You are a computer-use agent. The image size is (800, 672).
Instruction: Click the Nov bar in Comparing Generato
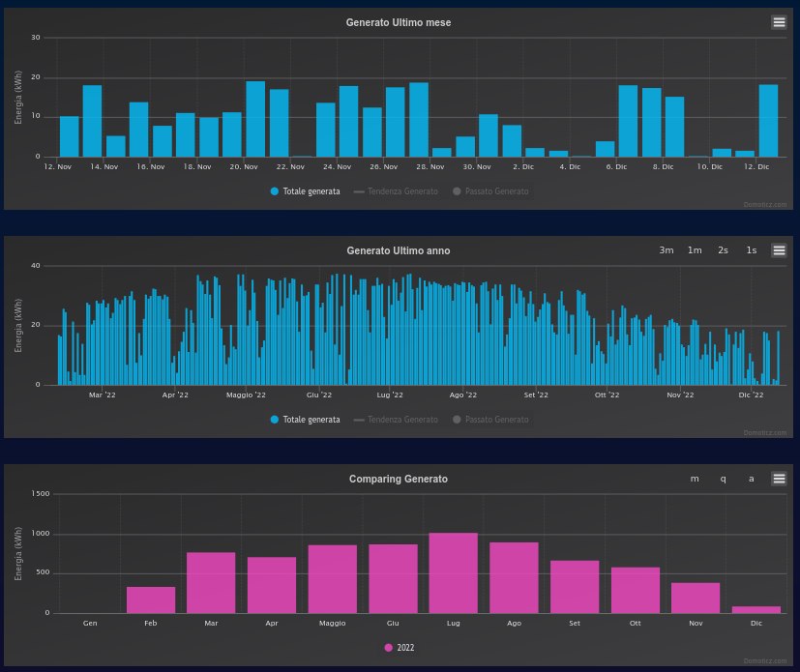696,599
